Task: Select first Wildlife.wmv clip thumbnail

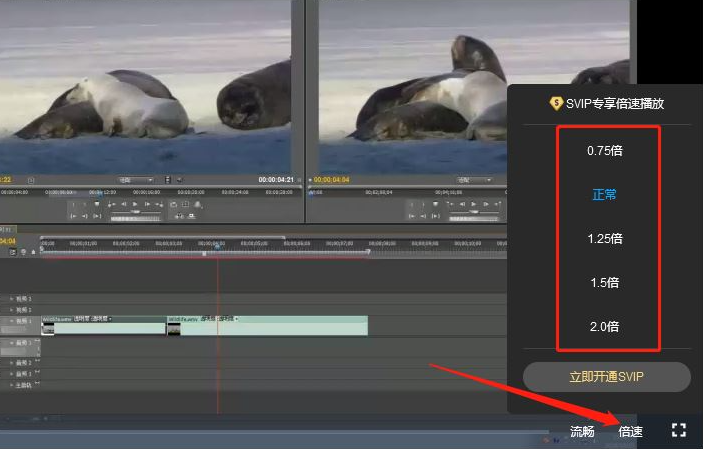Action: point(48,329)
